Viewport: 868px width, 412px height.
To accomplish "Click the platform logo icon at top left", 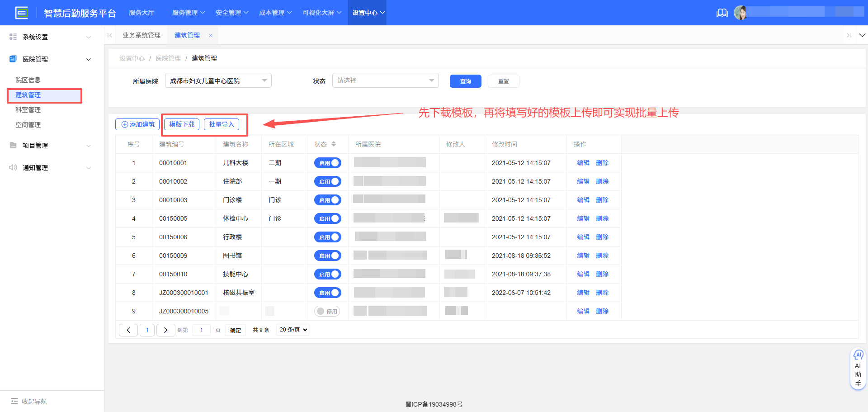I will pyautogui.click(x=21, y=13).
